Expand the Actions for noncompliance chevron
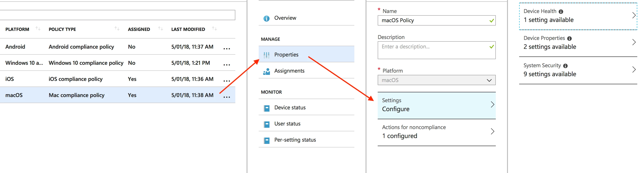 coord(492,131)
